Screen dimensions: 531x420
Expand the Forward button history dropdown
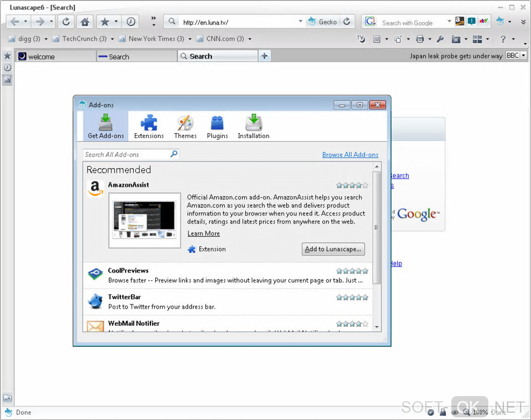click(x=51, y=22)
